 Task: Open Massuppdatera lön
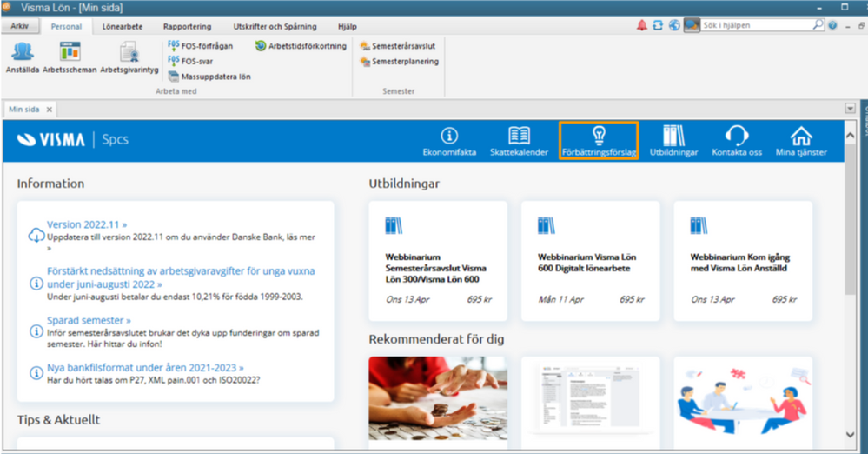[x=209, y=77]
